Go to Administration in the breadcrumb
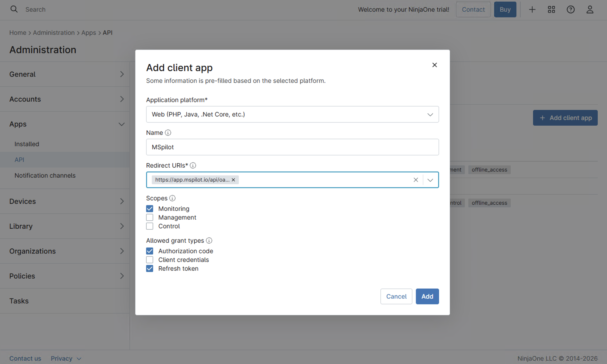Image resolution: width=607 pixels, height=364 pixels. (x=54, y=33)
